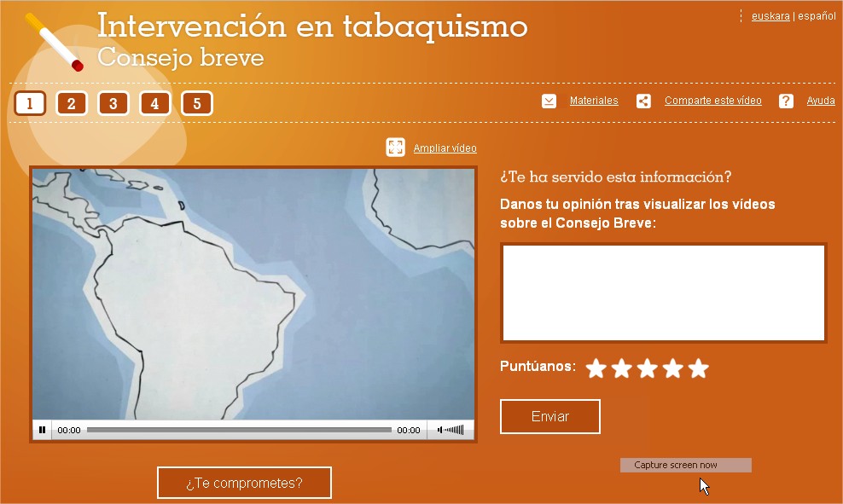Give a five-star rating
Screen dimensions: 843x504
pos(698,368)
